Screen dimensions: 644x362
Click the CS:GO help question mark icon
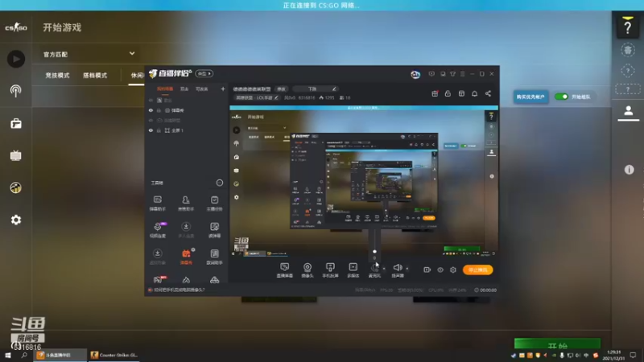click(x=628, y=27)
